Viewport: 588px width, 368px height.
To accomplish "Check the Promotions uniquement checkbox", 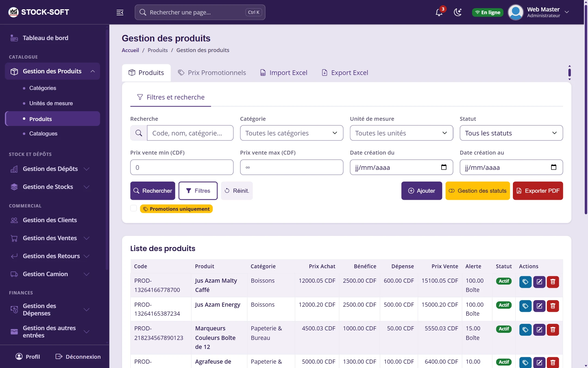I will (133, 208).
